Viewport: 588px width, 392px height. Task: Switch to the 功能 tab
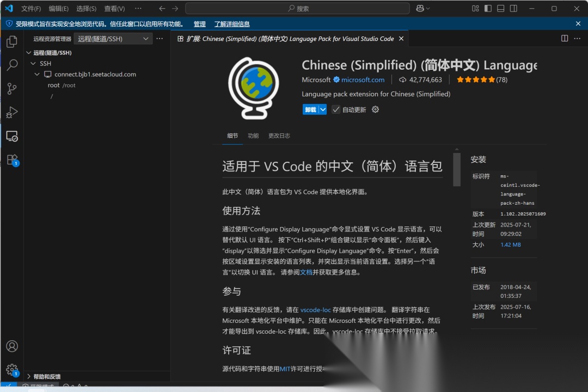pyautogui.click(x=253, y=136)
